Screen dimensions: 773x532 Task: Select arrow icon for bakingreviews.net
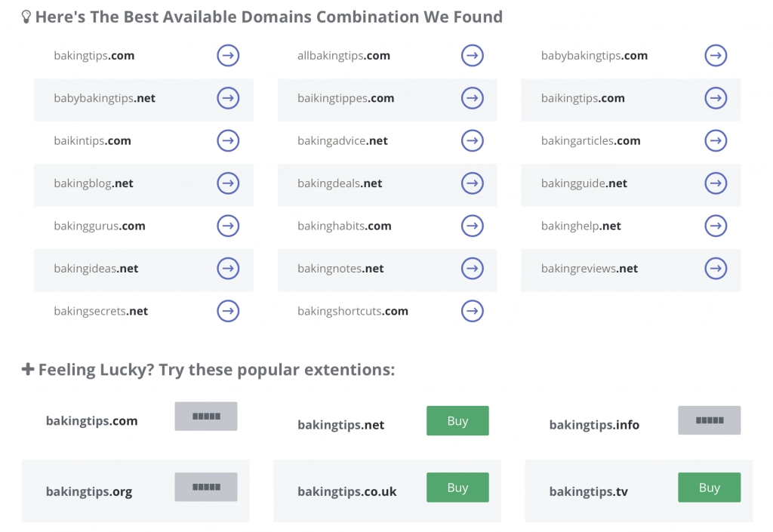[716, 268]
